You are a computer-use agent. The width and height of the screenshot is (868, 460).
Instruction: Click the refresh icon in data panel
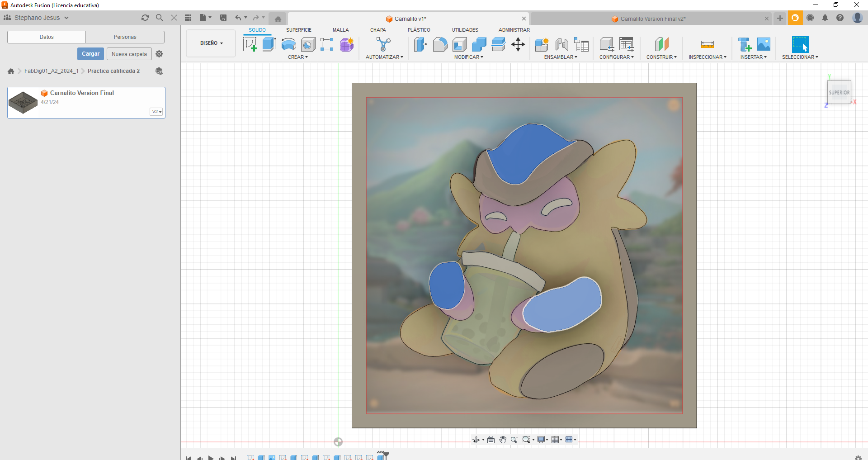pos(145,18)
